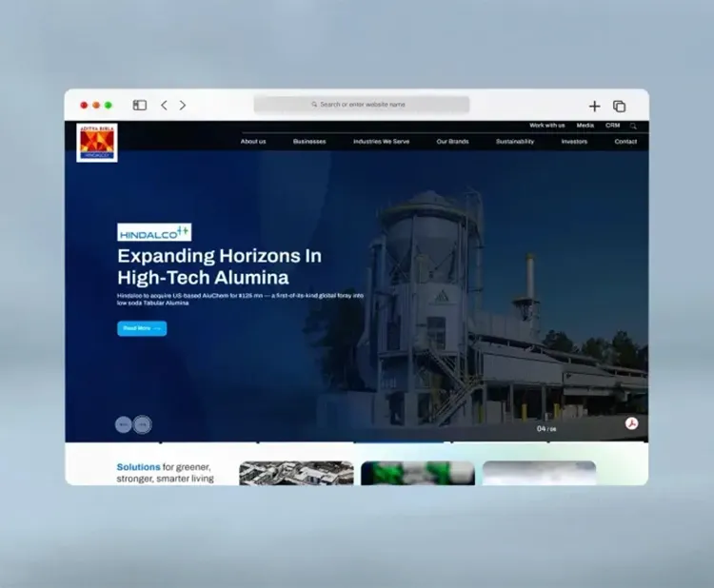Open the first solutions thumbnail card
Image resolution: width=714 pixels, height=588 pixels.
(296, 473)
